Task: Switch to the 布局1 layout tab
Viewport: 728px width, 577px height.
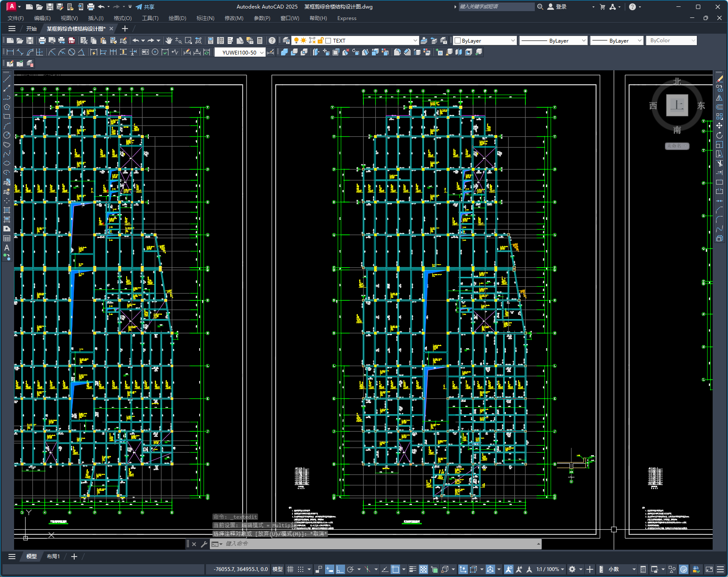Action: (x=53, y=557)
